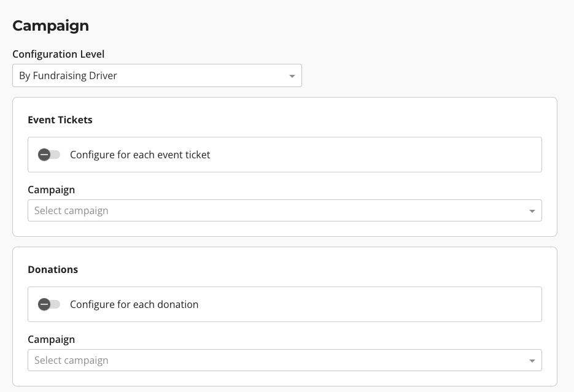Click the Event Tickets campaign dropdown arrow
The height and width of the screenshot is (392, 574).
coord(532,210)
